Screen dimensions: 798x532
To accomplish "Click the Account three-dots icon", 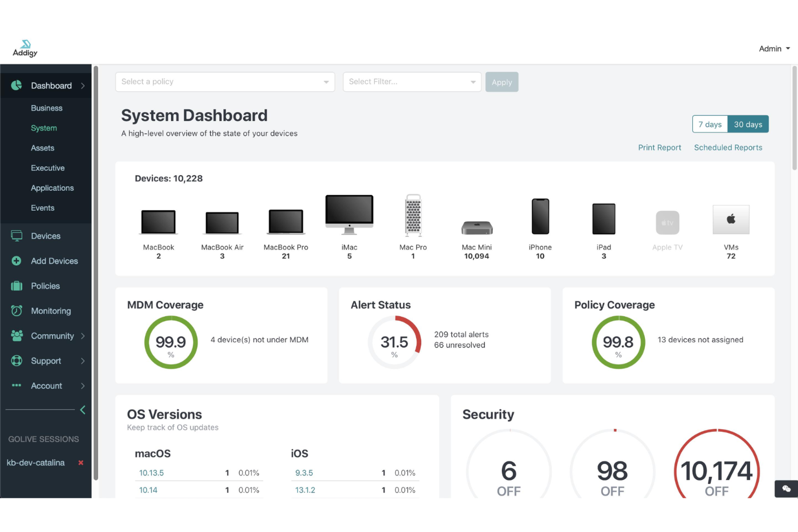I will coord(17,385).
